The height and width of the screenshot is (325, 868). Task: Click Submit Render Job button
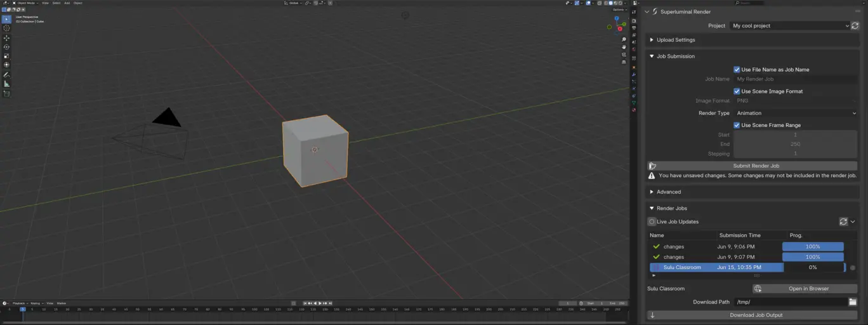tap(753, 166)
